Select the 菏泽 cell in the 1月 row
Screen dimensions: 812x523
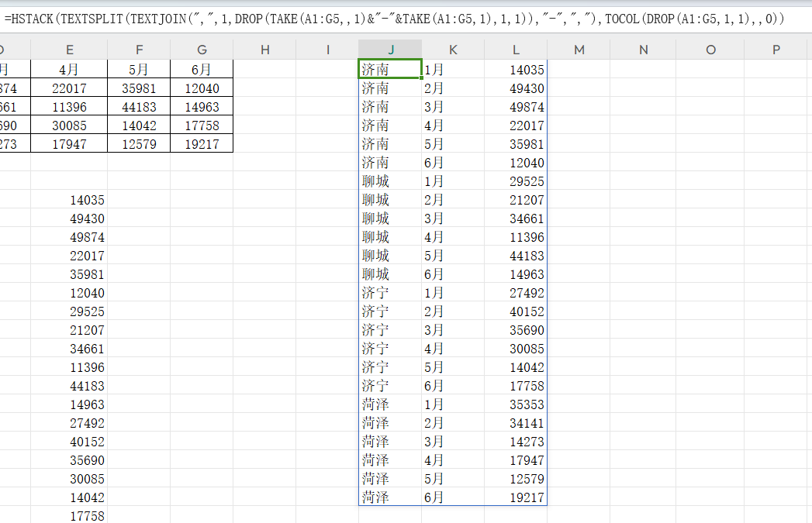pyautogui.click(x=390, y=405)
